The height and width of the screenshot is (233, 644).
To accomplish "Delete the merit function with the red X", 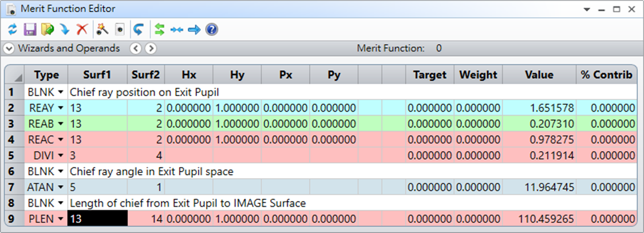I will [x=82, y=30].
